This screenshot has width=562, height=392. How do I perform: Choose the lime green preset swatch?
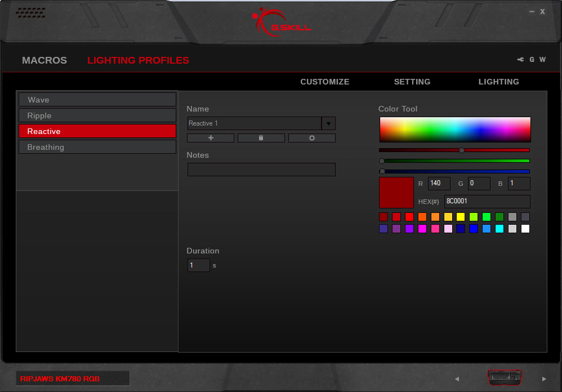[474, 217]
